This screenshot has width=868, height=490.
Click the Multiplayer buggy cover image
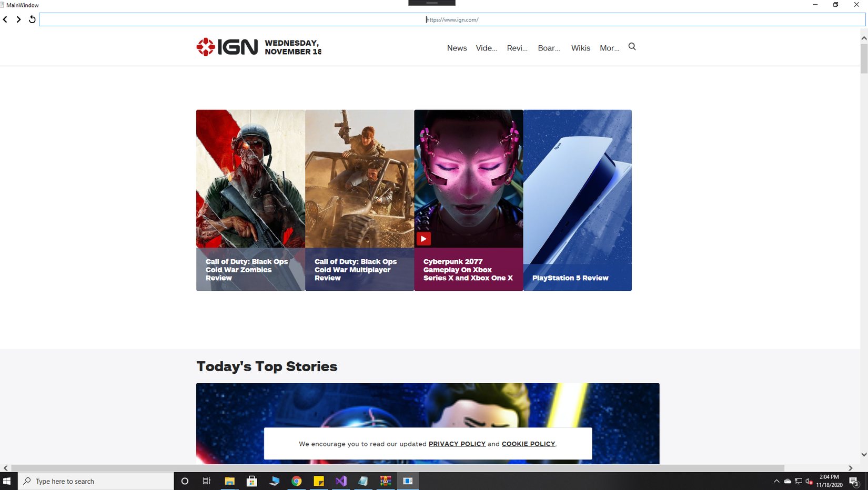click(x=359, y=179)
